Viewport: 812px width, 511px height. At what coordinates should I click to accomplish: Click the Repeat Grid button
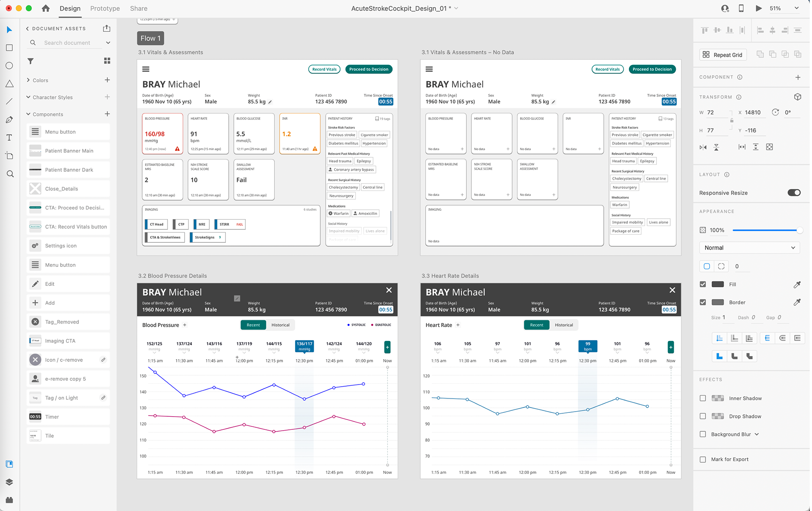[723, 55]
